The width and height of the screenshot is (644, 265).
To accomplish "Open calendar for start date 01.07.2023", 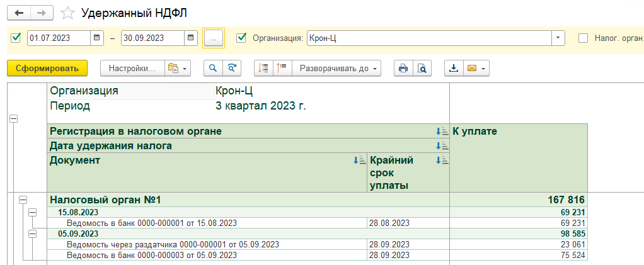I will (x=96, y=38).
